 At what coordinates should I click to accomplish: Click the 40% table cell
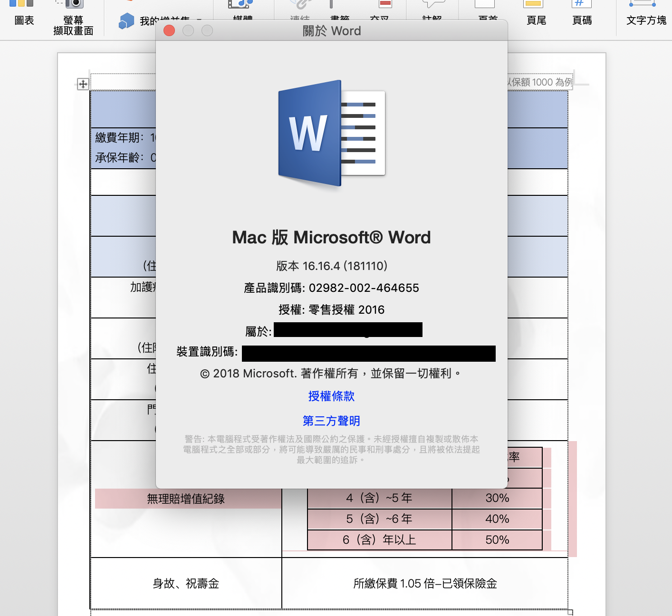click(x=497, y=519)
